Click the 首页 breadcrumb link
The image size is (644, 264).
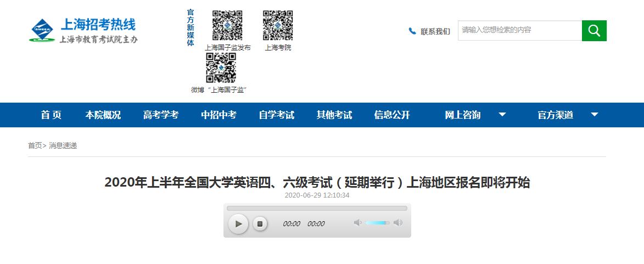click(x=35, y=145)
